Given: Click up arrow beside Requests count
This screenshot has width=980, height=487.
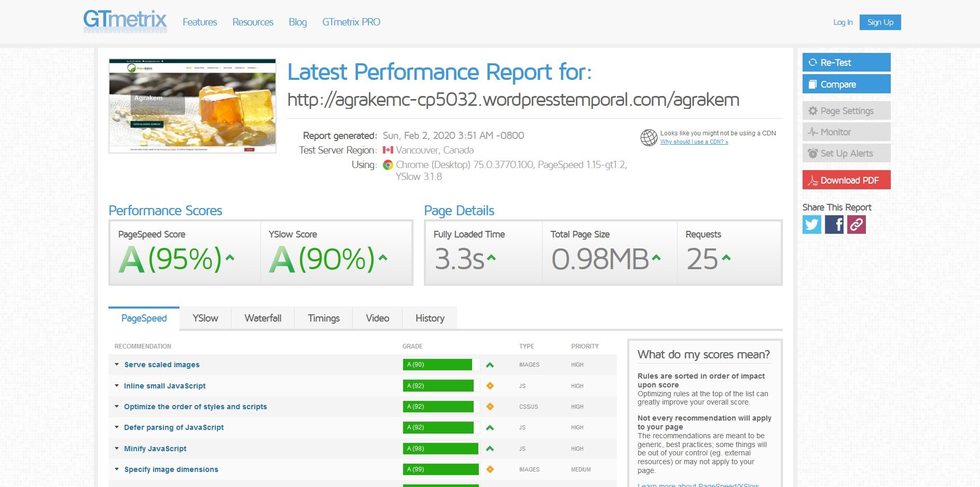Looking at the screenshot, I should tap(726, 257).
